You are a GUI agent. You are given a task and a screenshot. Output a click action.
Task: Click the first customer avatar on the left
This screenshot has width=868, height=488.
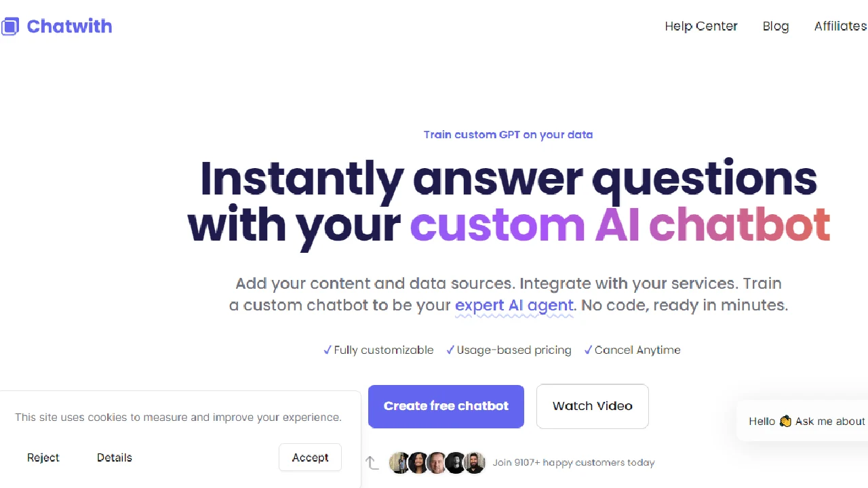click(399, 463)
